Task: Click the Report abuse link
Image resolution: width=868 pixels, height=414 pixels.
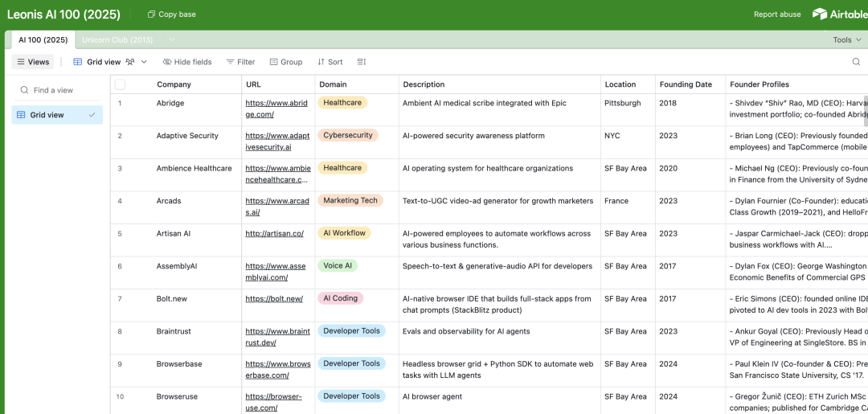Action: 777,14
